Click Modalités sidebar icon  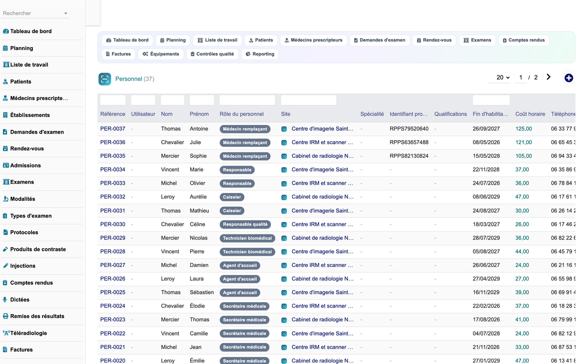(5, 199)
